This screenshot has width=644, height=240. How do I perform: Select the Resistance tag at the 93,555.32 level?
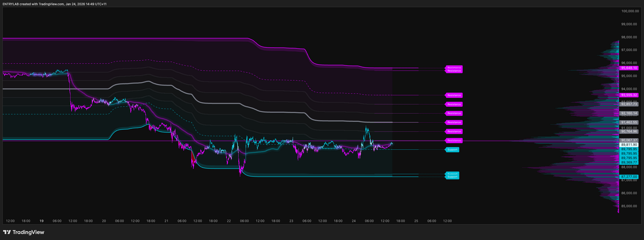point(454,95)
